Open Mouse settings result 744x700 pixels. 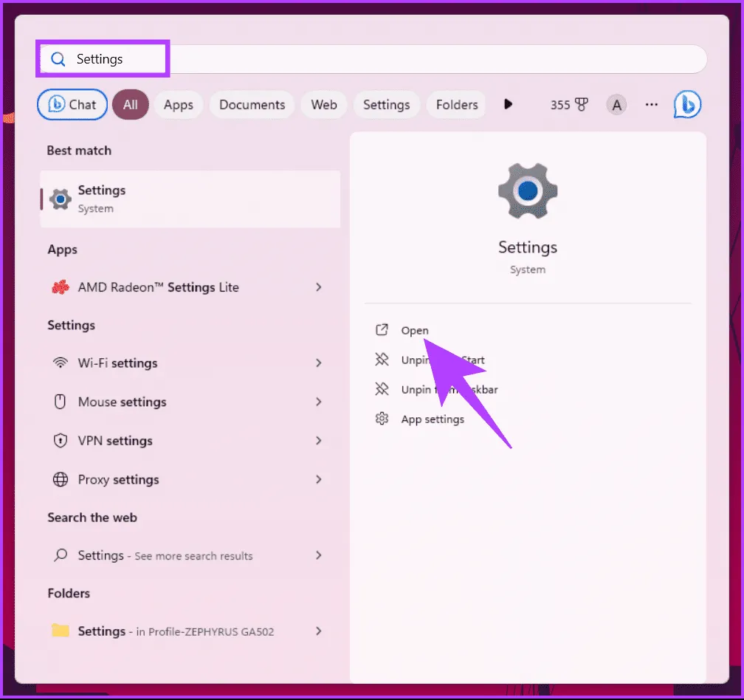tap(122, 402)
